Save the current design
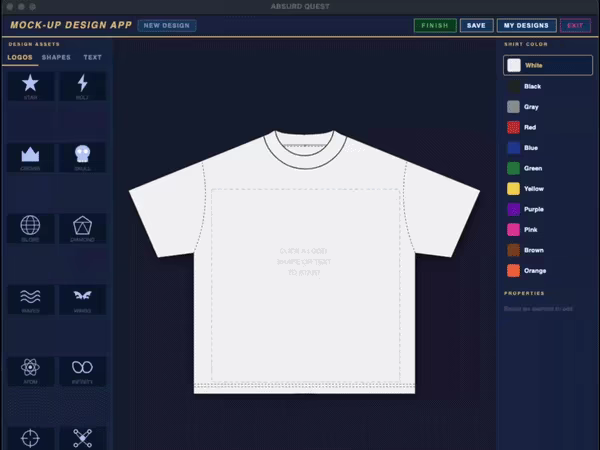This screenshot has width=600, height=450. click(476, 26)
